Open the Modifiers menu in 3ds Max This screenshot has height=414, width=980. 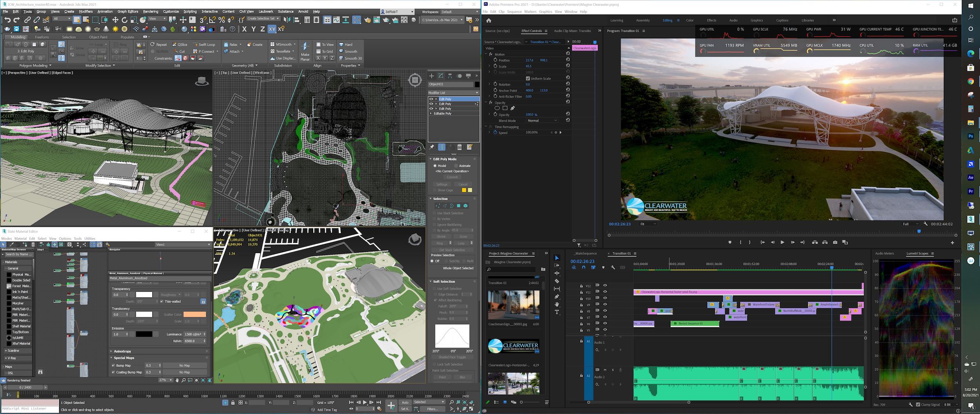click(x=86, y=11)
